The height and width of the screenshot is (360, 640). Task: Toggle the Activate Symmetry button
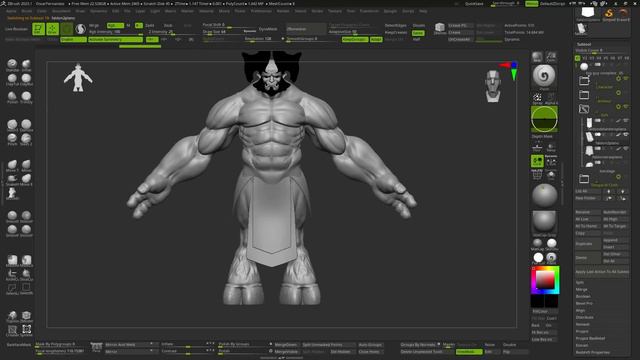[x=115, y=40]
